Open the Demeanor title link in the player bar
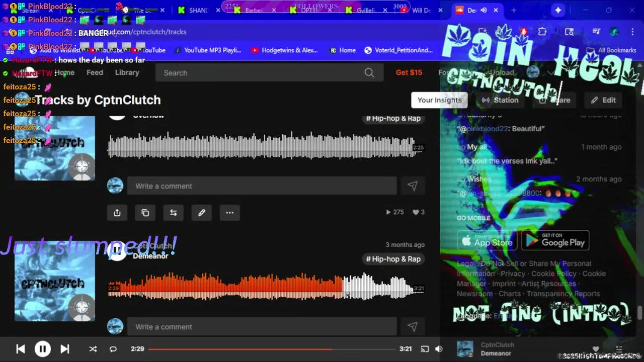The height and width of the screenshot is (362, 644). (496, 353)
